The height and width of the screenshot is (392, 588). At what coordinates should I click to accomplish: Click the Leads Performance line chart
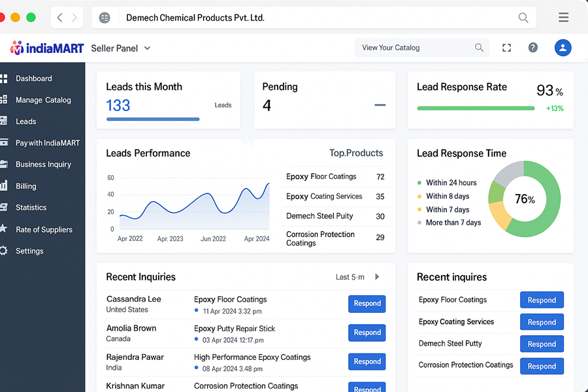click(194, 204)
